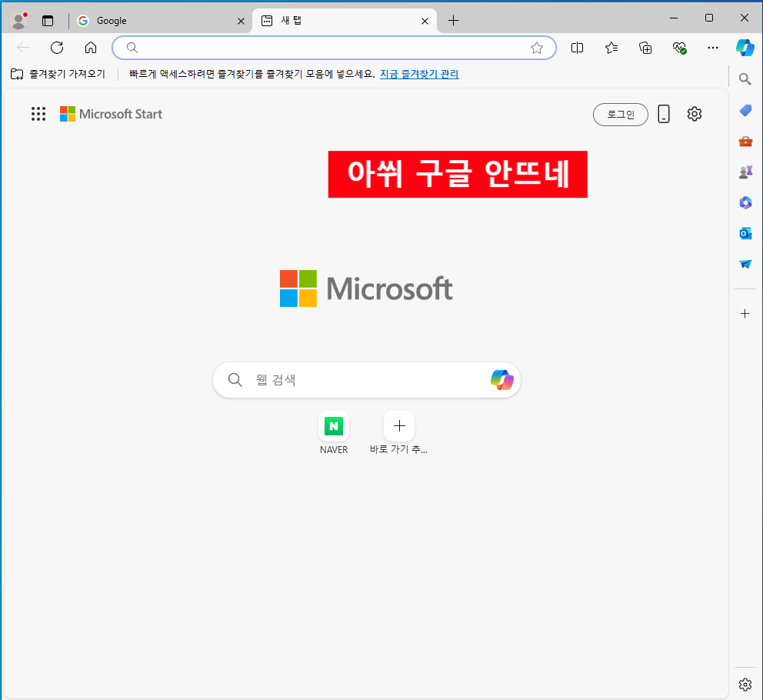Click the Microsoft Start logo
The width and height of the screenshot is (763, 700).
(x=111, y=114)
